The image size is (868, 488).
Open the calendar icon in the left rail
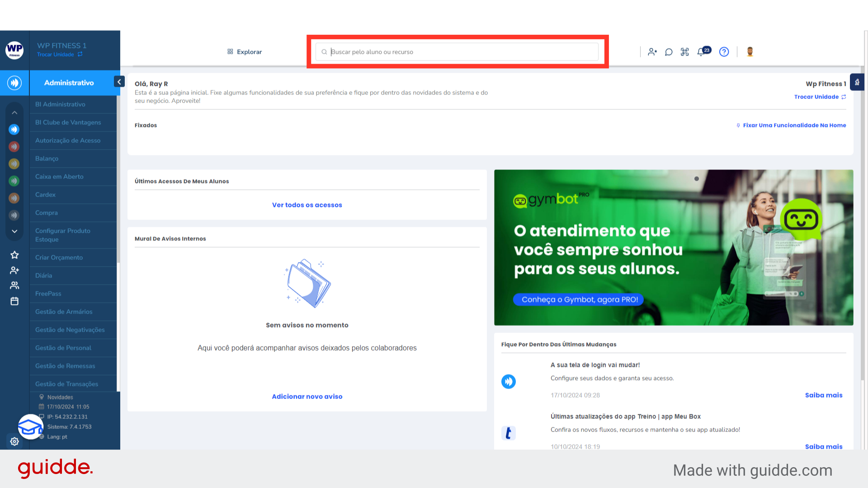click(14, 300)
